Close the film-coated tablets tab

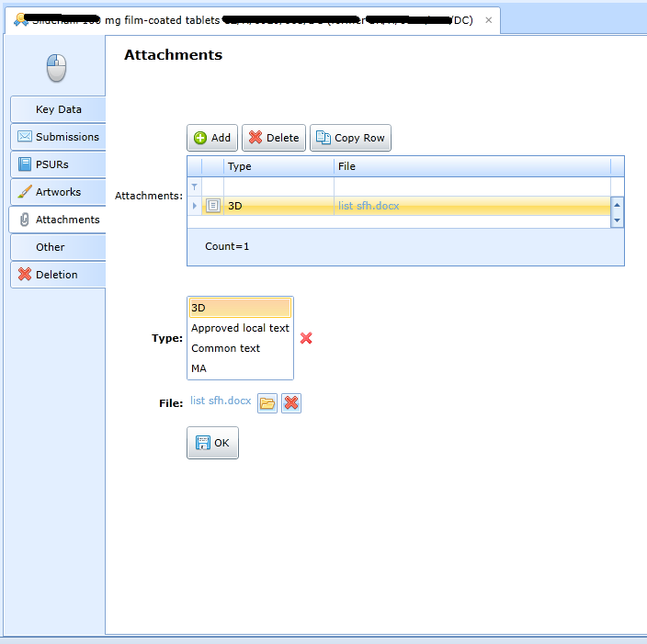click(488, 20)
